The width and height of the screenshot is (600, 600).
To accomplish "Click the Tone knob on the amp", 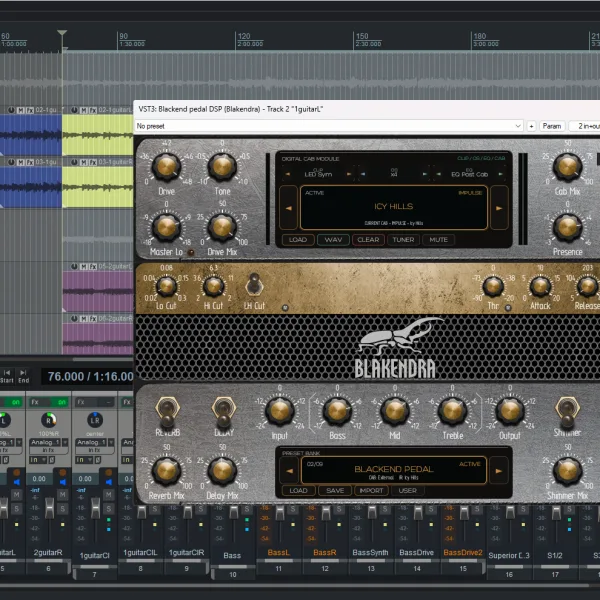I will pyautogui.click(x=222, y=167).
